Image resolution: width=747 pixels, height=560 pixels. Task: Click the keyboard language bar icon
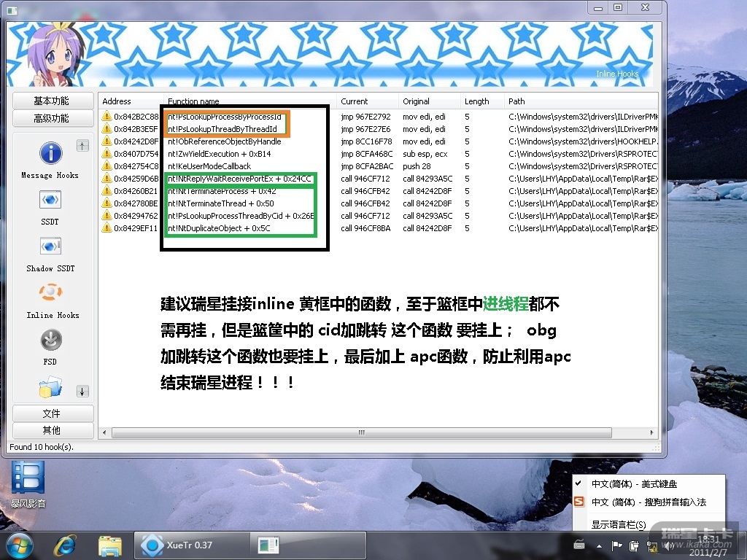[579, 545]
